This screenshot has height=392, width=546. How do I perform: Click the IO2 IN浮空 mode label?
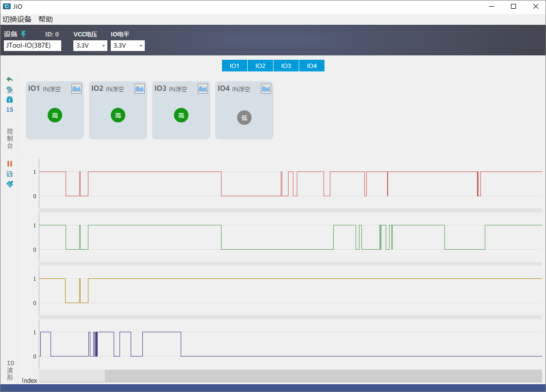click(115, 89)
